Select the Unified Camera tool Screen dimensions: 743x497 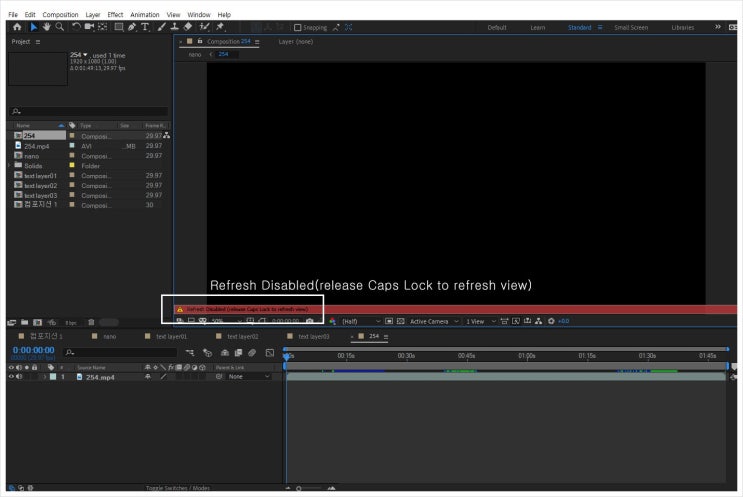coord(89,27)
